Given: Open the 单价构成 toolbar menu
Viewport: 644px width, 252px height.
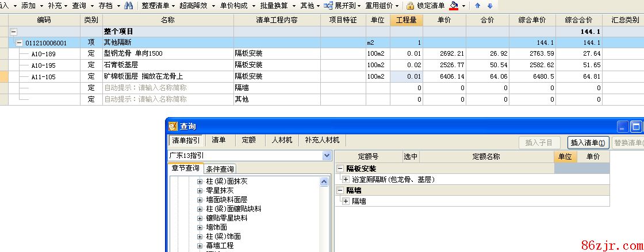Looking at the screenshot, I should click(234, 6).
